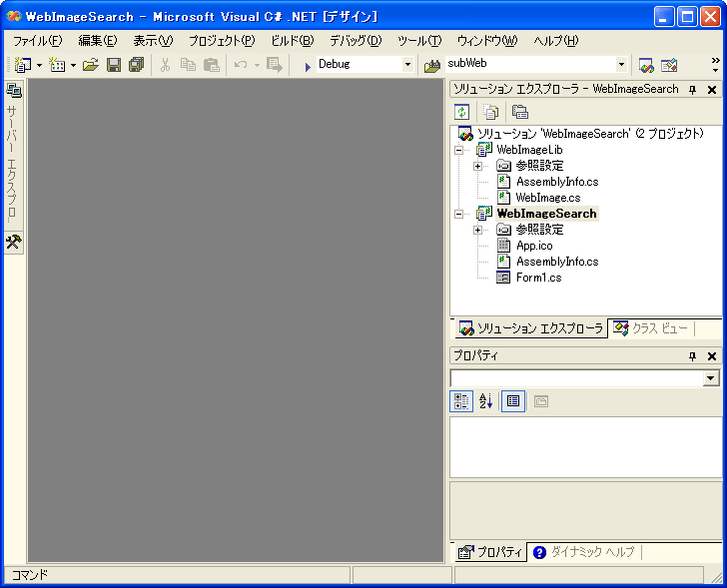Save the current file with the floppy icon
This screenshot has width=727, height=588.
[x=114, y=65]
